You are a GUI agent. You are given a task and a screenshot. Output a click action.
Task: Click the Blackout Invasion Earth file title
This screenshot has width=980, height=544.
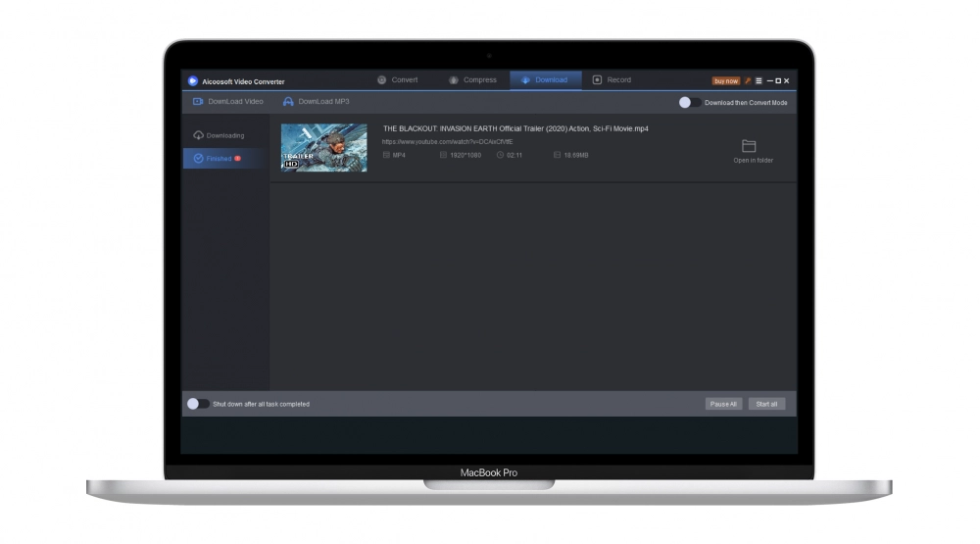pos(514,128)
